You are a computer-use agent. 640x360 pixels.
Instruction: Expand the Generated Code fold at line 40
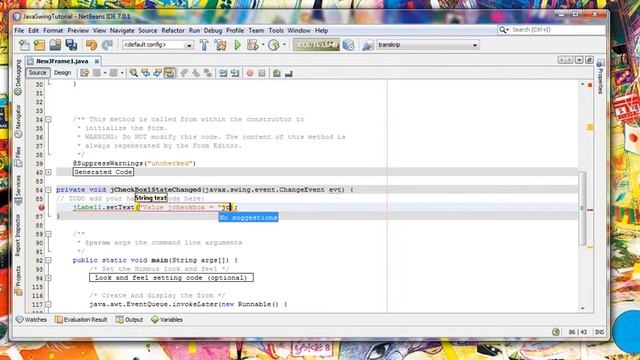[48, 172]
